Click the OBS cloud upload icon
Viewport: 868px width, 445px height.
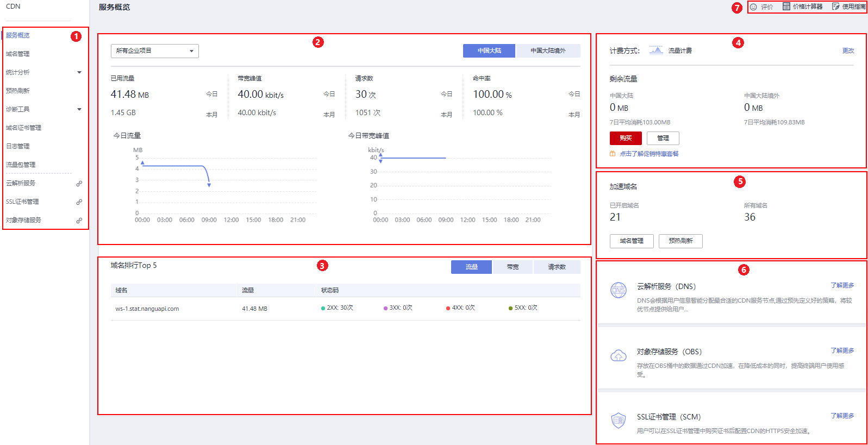[619, 356]
